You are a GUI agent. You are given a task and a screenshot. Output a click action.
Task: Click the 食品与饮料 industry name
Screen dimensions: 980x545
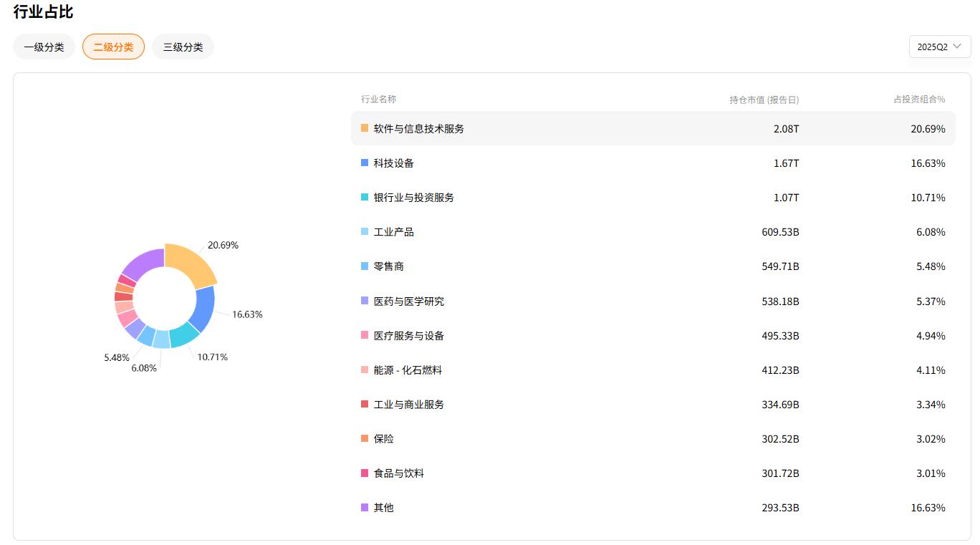[x=398, y=473]
